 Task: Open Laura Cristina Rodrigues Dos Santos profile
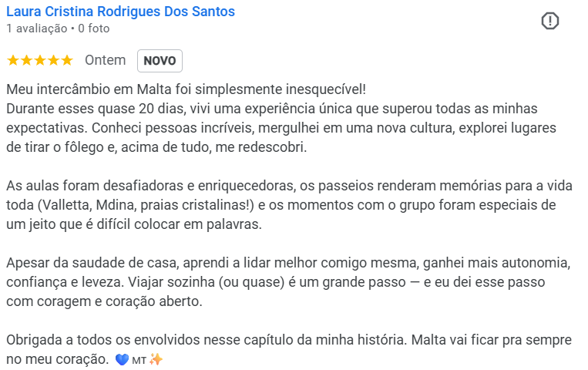pyautogui.click(x=120, y=12)
